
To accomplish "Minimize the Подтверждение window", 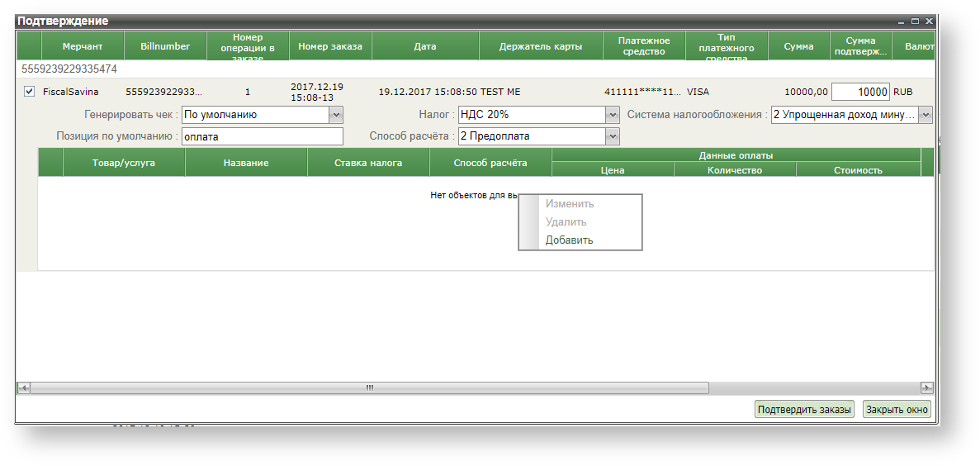I will (x=902, y=21).
